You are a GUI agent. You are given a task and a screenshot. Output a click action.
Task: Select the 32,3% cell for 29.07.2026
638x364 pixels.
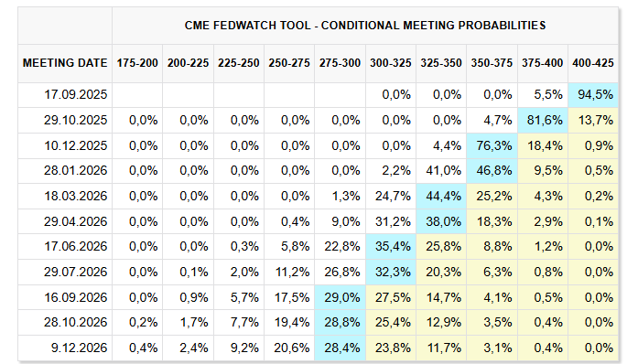391,272
